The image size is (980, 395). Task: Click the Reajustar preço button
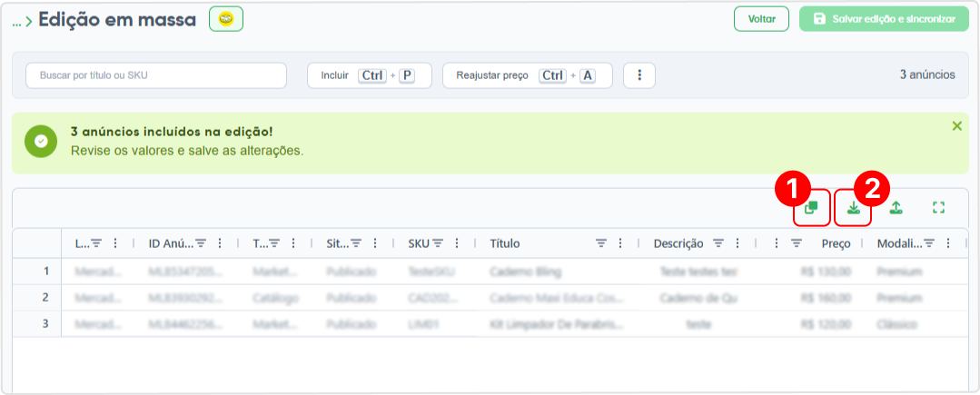(528, 75)
